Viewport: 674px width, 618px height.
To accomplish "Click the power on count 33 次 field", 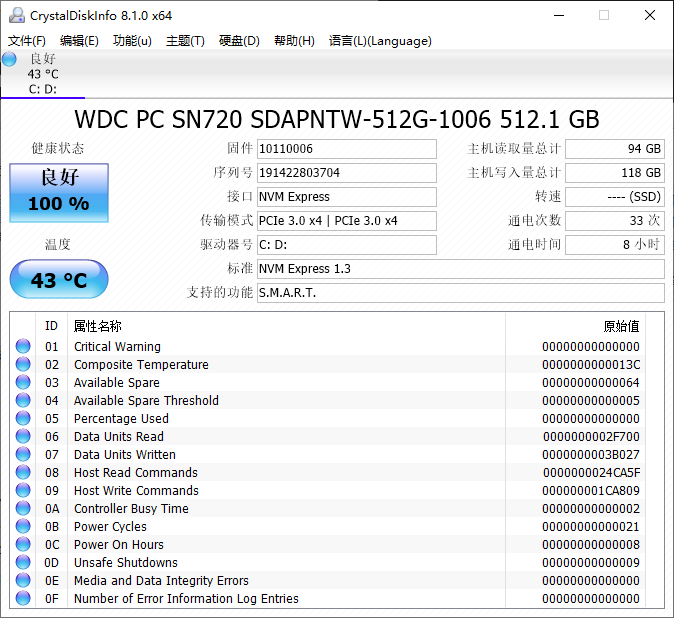I will tap(615, 221).
